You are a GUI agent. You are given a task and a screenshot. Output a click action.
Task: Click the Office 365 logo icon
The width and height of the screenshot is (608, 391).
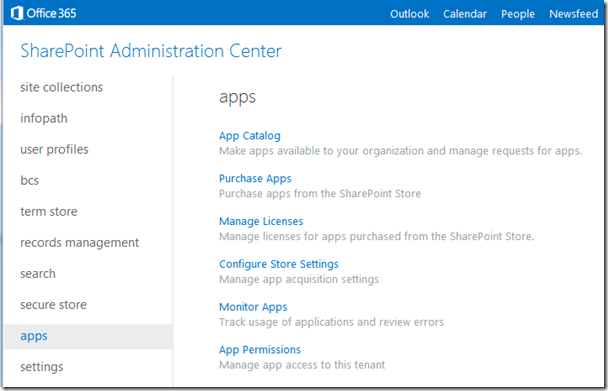click(x=17, y=13)
